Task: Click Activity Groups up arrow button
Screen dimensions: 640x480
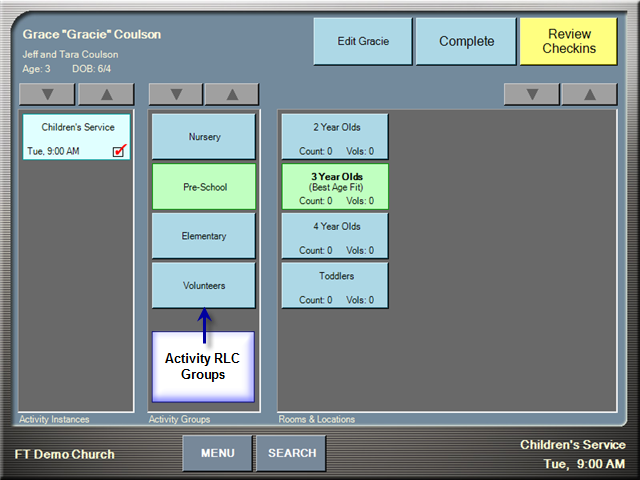Action: 232,95
